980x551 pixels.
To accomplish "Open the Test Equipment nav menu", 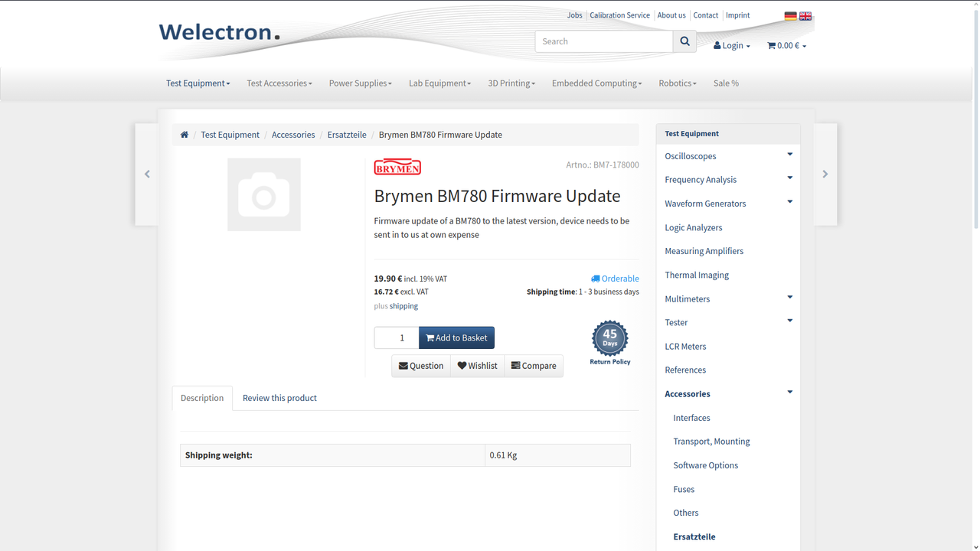I will [198, 83].
